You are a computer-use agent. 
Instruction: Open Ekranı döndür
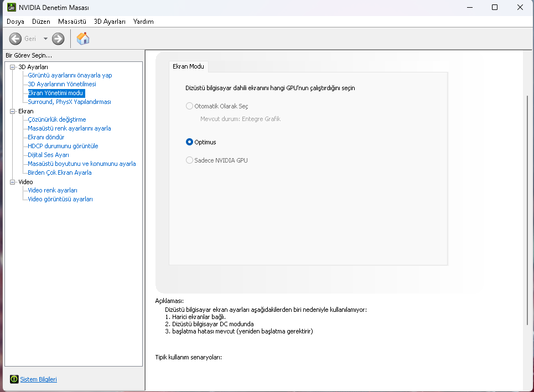click(46, 137)
